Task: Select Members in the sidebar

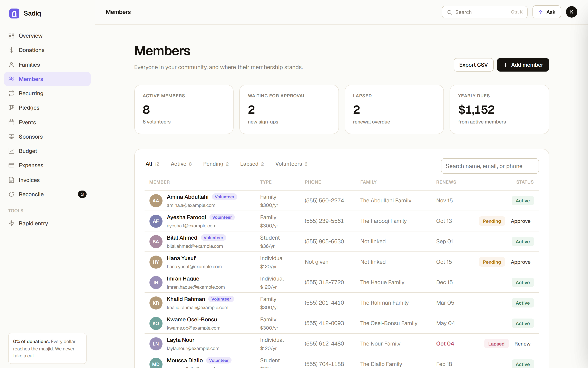Action: [47, 79]
